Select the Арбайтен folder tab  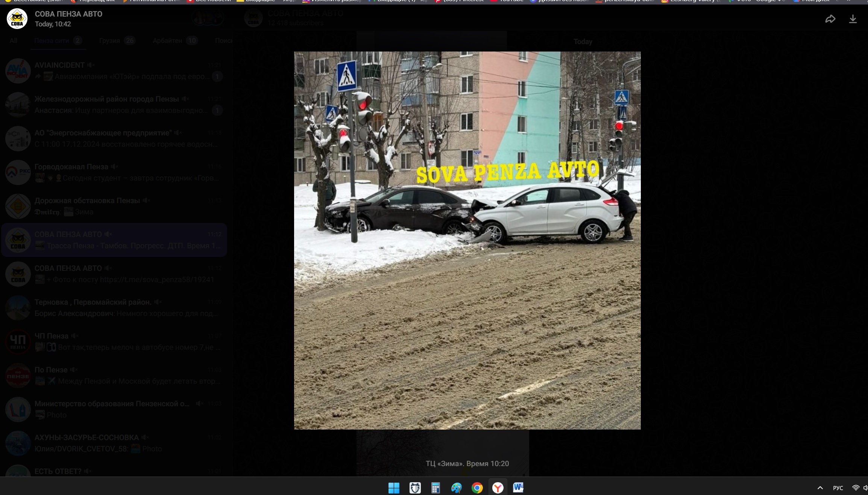click(x=167, y=41)
